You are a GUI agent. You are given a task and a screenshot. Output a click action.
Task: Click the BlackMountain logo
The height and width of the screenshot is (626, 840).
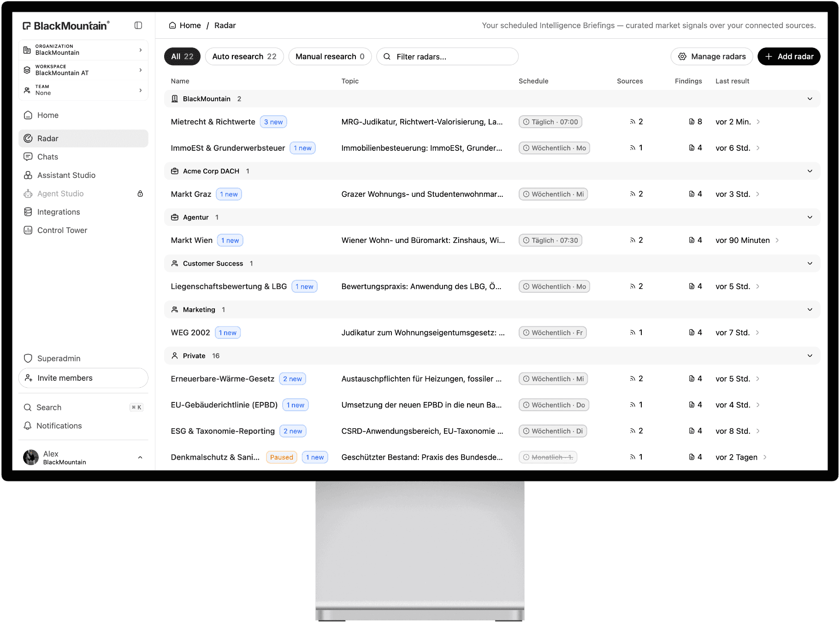(66, 26)
